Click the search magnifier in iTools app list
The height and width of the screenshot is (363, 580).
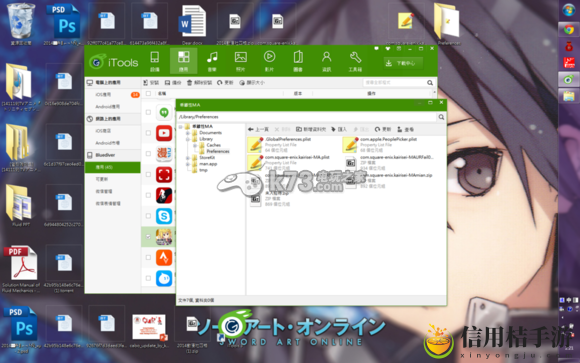[x=430, y=83]
